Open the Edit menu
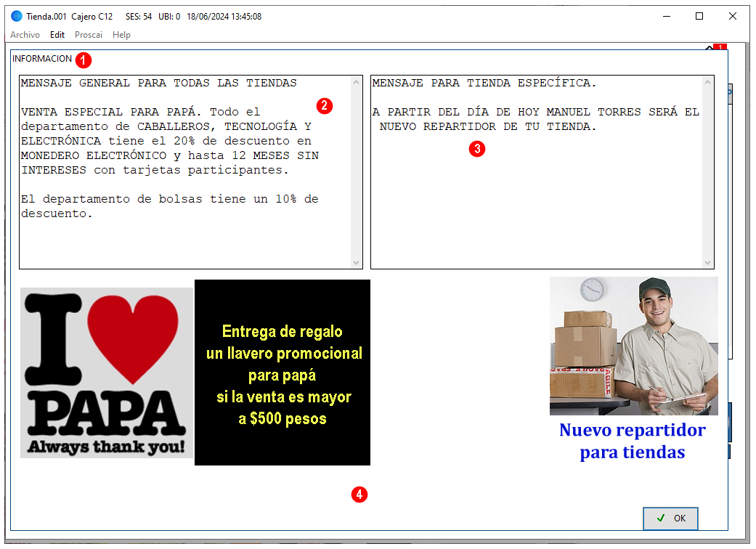The height and width of the screenshot is (549, 756). point(57,35)
